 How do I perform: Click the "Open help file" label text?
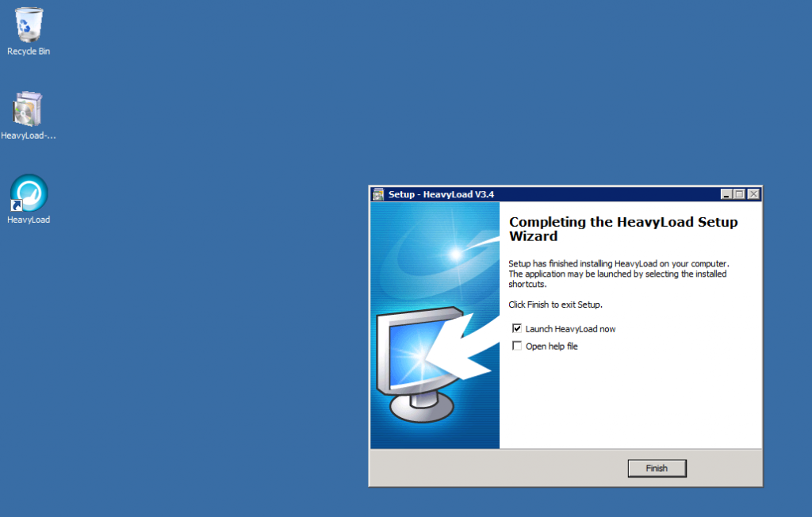[x=552, y=346]
